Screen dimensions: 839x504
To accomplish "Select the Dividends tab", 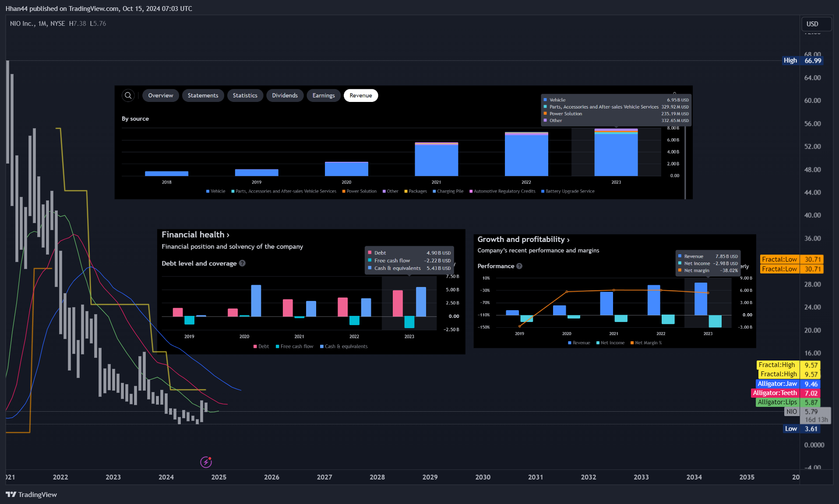I will 285,95.
